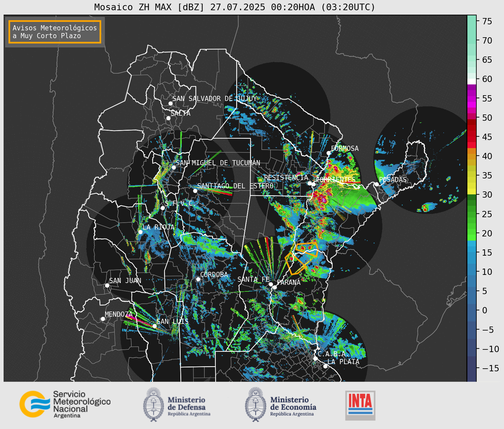Click the Servicio Meteorológico Nacional logo
Viewport: 504px width, 429px height.
[x=65, y=404]
